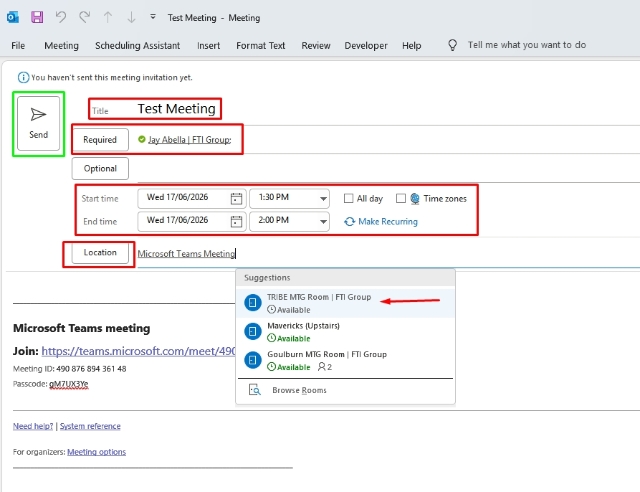Open Customize Quick Access Toolbar dropdown

153,17
